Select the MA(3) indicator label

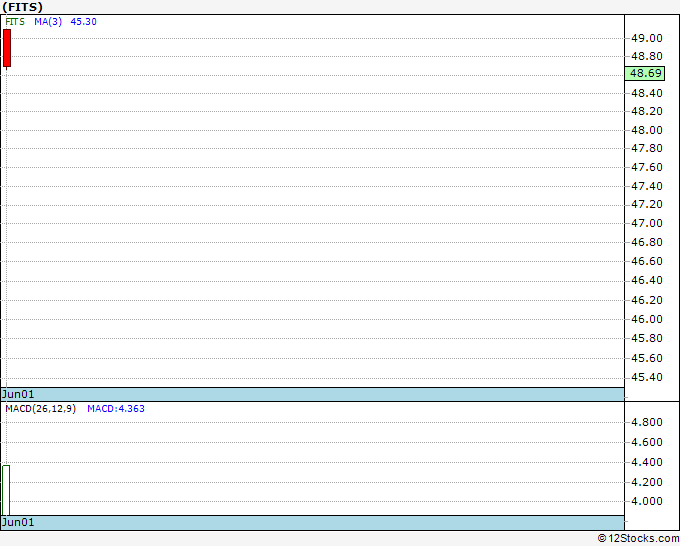coord(48,22)
